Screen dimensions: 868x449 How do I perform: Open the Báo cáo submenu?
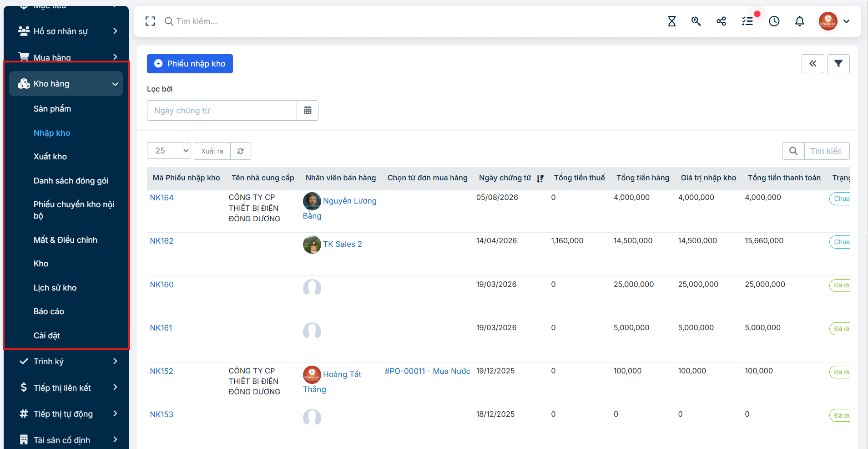[49, 311]
